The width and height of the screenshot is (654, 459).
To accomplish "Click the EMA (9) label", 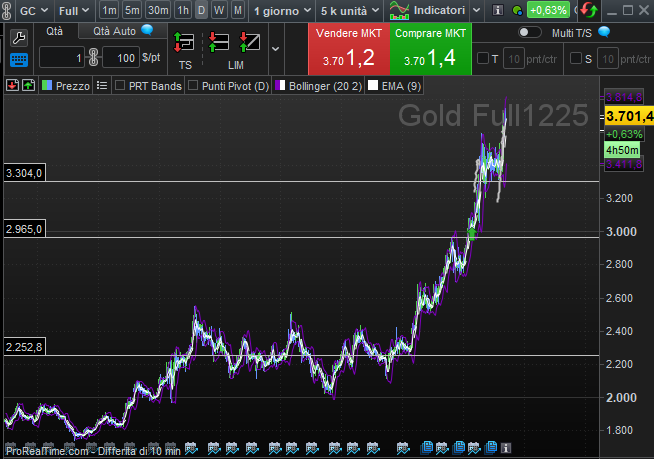I will tap(401, 86).
